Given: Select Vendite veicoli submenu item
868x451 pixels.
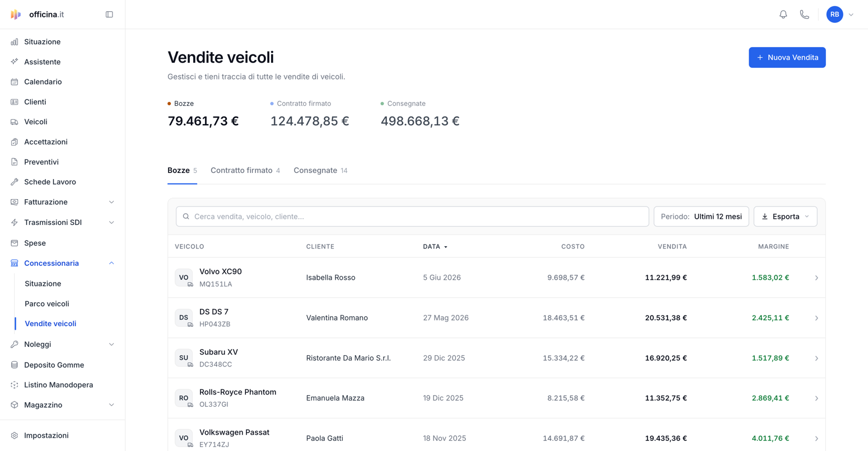Looking at the screenshot, I should (50, 324).
